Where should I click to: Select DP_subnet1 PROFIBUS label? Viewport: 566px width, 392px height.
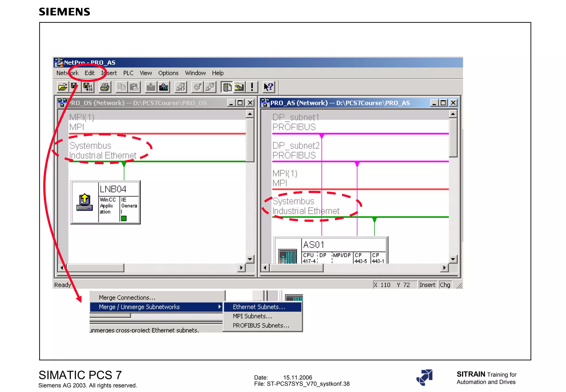click(296, 122)
